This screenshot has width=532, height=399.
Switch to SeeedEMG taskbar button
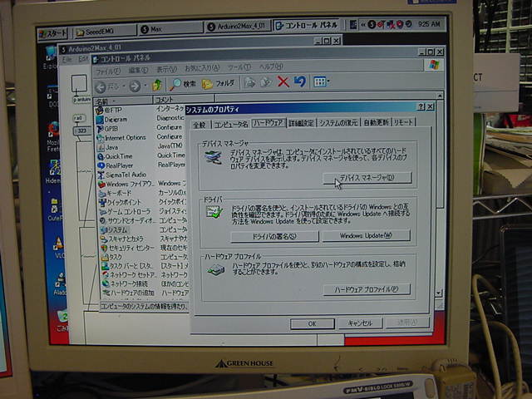point(106,32)
